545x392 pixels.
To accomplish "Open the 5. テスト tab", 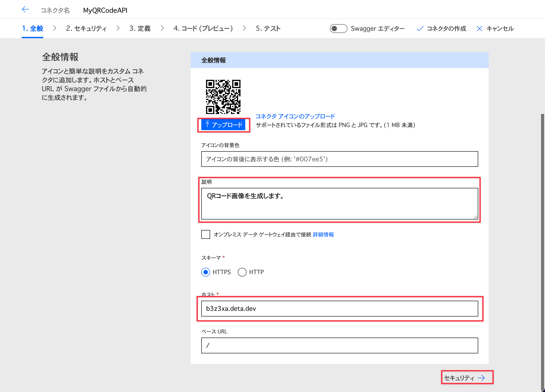I will (x=268, y=29).
